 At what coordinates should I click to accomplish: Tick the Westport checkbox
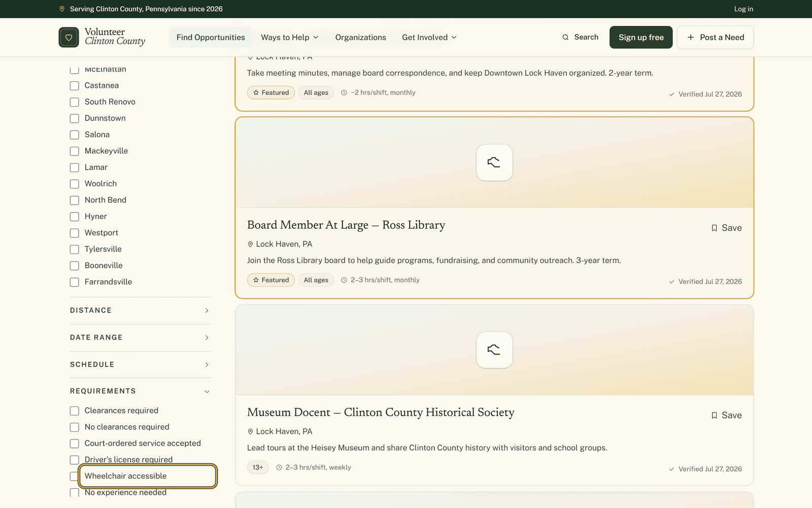pos(75,233)
